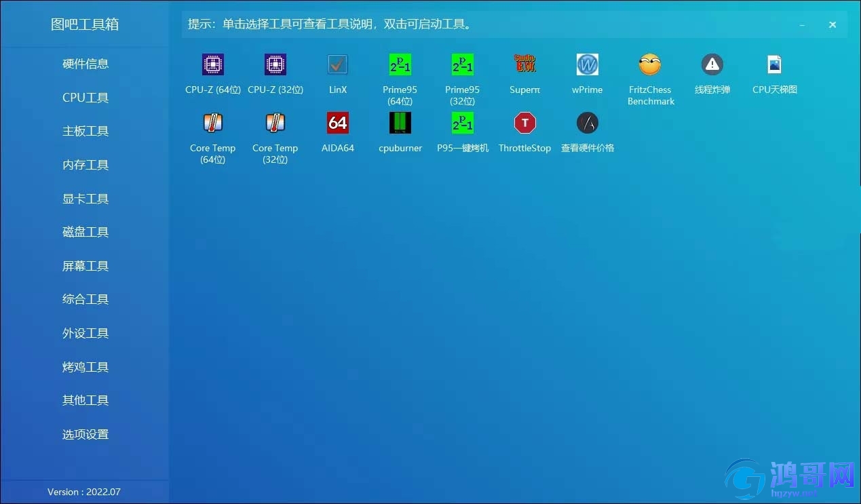Open the 主板工具 category
Viewport: 861px width, 504px height.
pos(85,131)
